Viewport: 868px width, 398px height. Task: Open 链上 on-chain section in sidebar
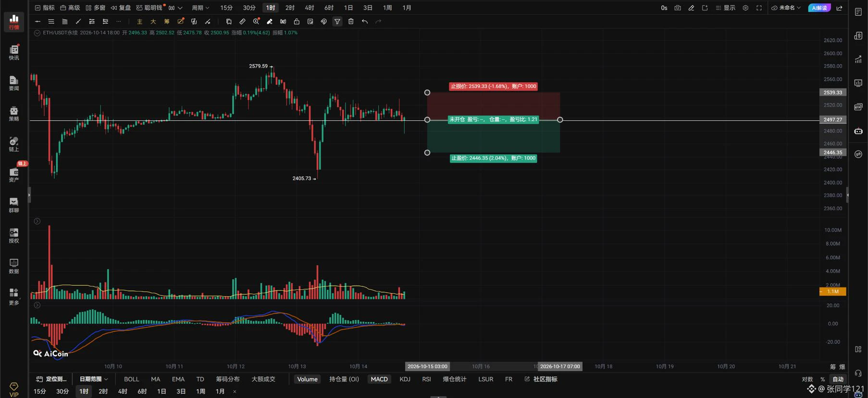[x=14, y=144]
